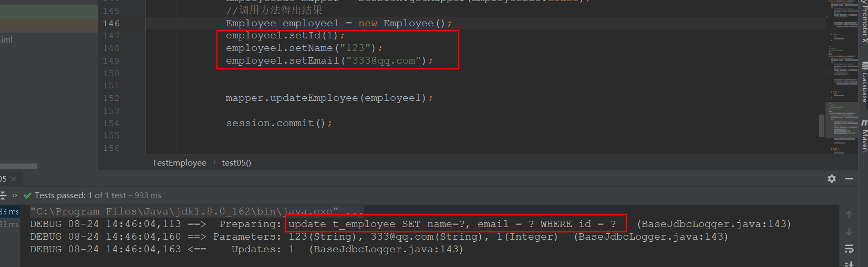Click the Tests passed status text
Screen dimensions: 868x267
[x=98, y=196]
